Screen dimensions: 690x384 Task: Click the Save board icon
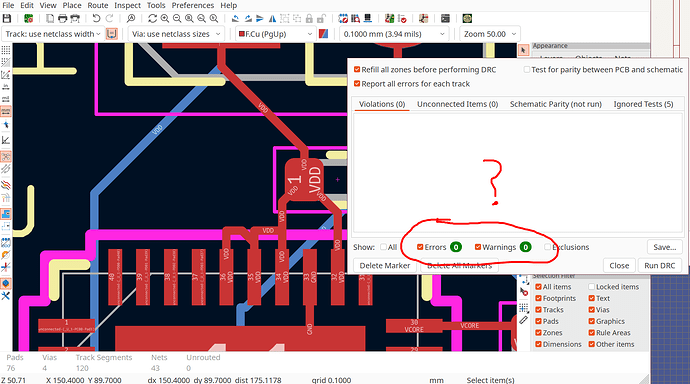tap(7, 18)
